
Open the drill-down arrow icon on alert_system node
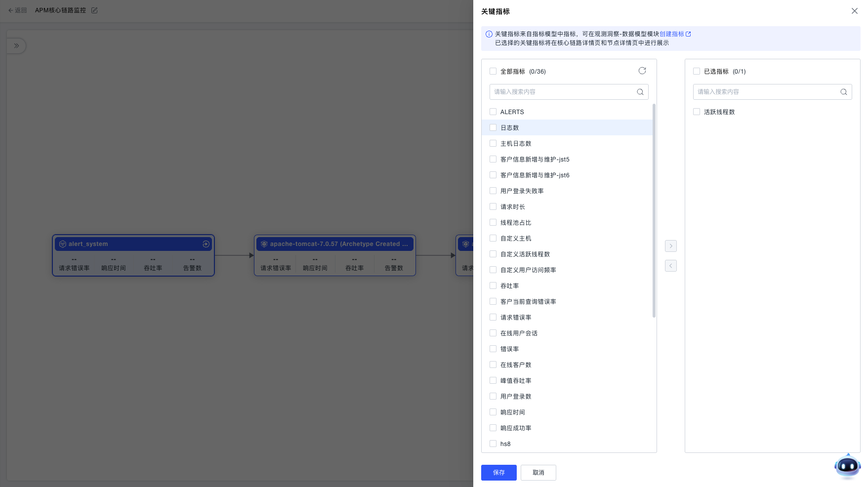coord(206,243)
